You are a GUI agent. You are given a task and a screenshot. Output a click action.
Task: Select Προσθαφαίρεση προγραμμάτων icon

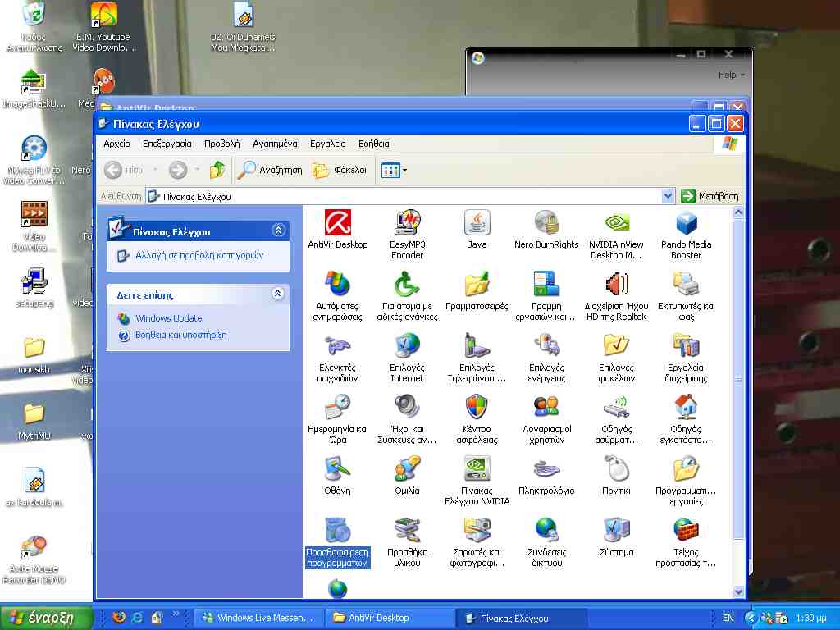pos(337,542)
